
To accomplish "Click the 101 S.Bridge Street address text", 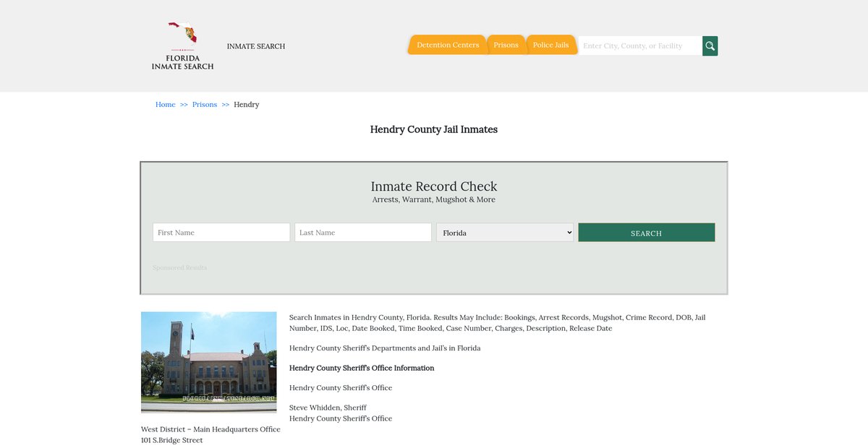I will [171, 441].
